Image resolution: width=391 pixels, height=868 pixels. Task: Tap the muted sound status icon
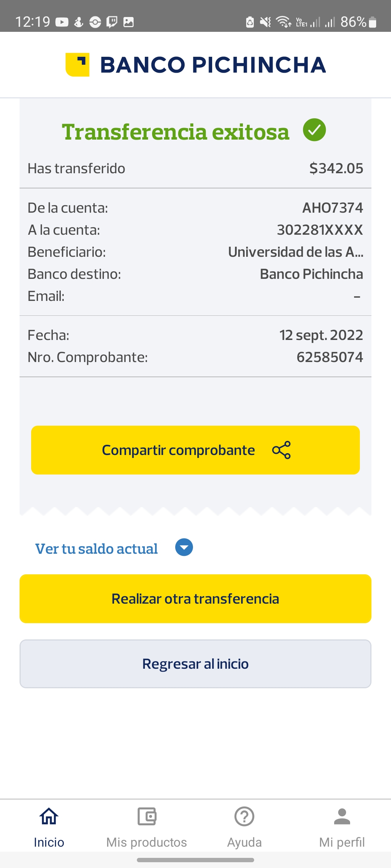coord(265,22)
